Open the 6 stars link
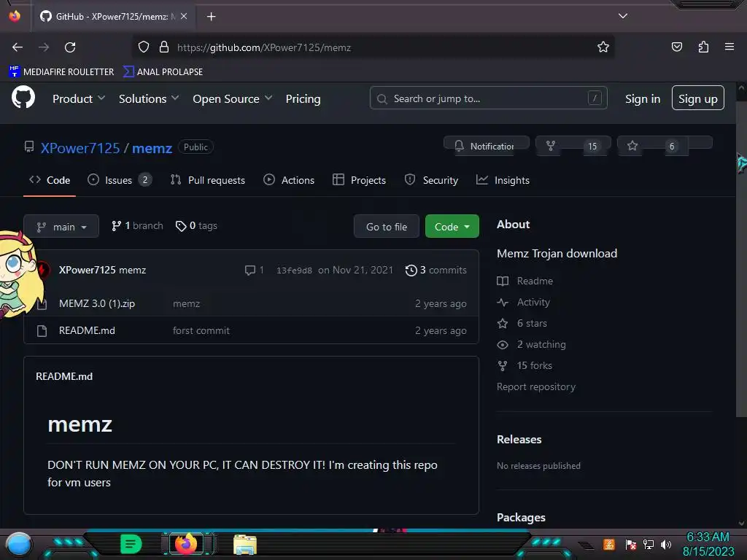Viewport: 747px width, 560px height. [522, 323]
